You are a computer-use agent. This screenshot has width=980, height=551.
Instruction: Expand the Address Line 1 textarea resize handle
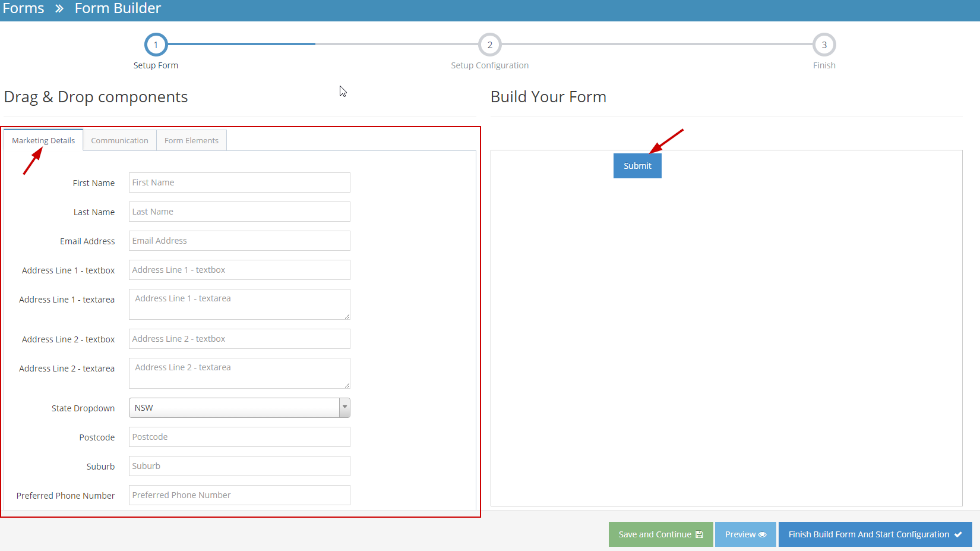click(347, 317)
